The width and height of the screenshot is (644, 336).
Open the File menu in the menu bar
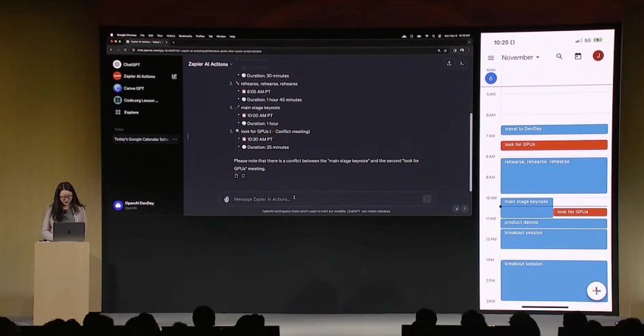(142, 36)
